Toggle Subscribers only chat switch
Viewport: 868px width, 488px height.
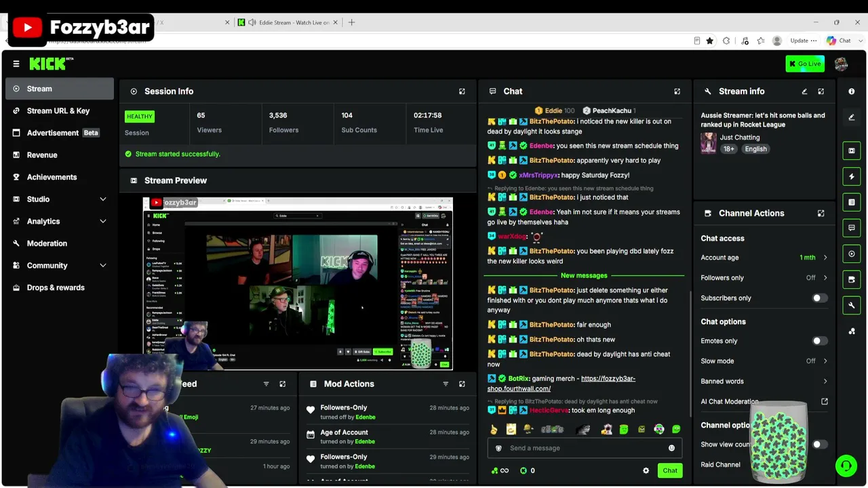point(820,298)
